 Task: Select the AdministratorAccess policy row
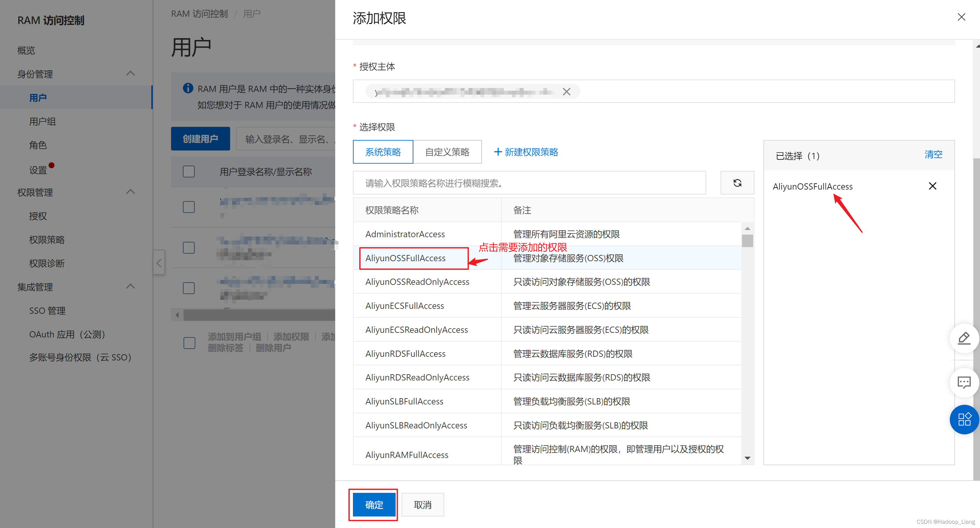click(547, 234)
